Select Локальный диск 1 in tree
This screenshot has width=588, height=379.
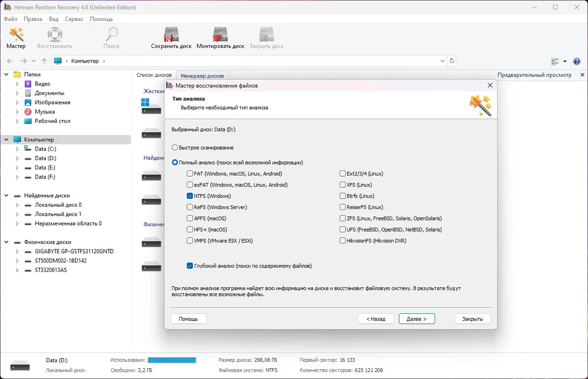pyautogui.click(x=58, y=214)
